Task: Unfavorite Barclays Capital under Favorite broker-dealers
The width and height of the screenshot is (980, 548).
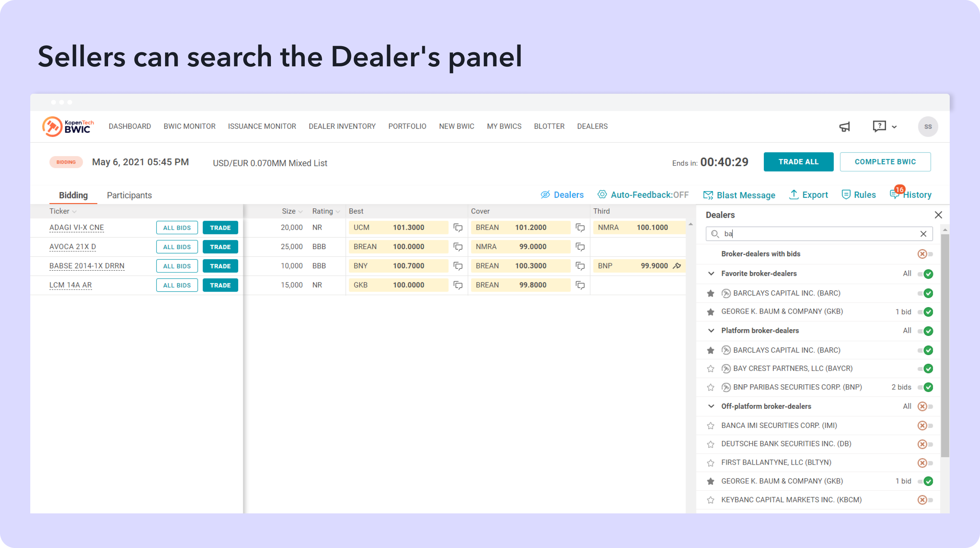Action: coord(710,293)
